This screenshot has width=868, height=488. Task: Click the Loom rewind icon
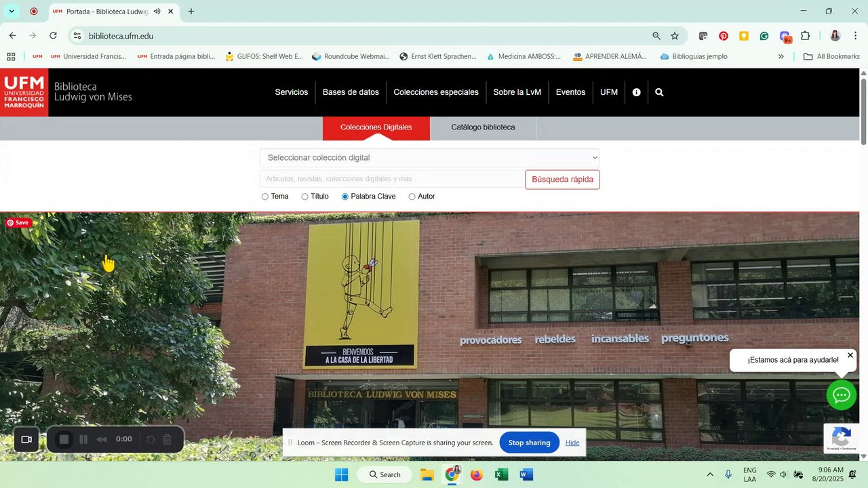click(x=102, y=439)
